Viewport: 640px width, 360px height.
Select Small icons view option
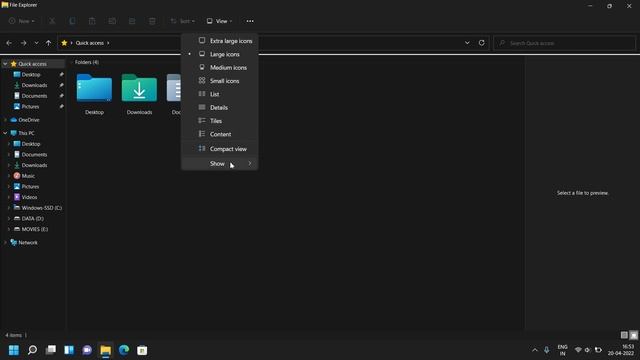220,81
